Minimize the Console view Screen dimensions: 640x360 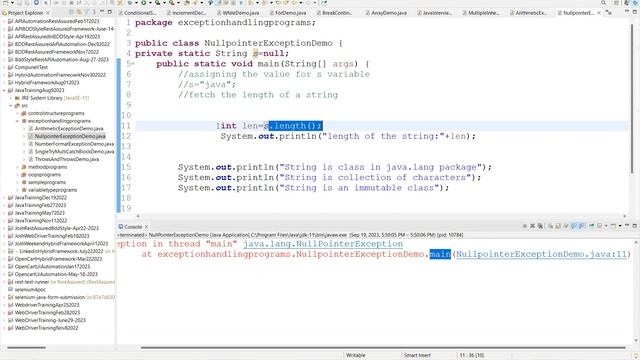point(627,226)
